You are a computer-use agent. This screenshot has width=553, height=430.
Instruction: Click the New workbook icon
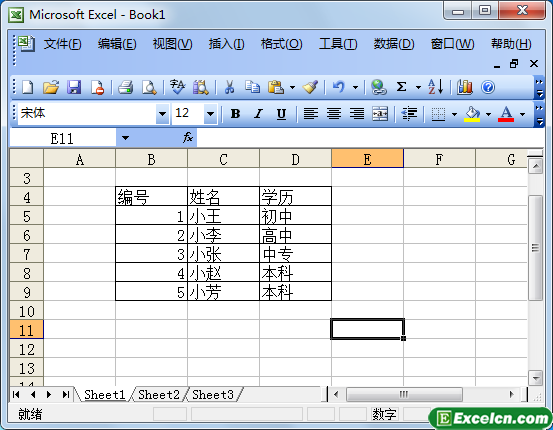(28, 87)
